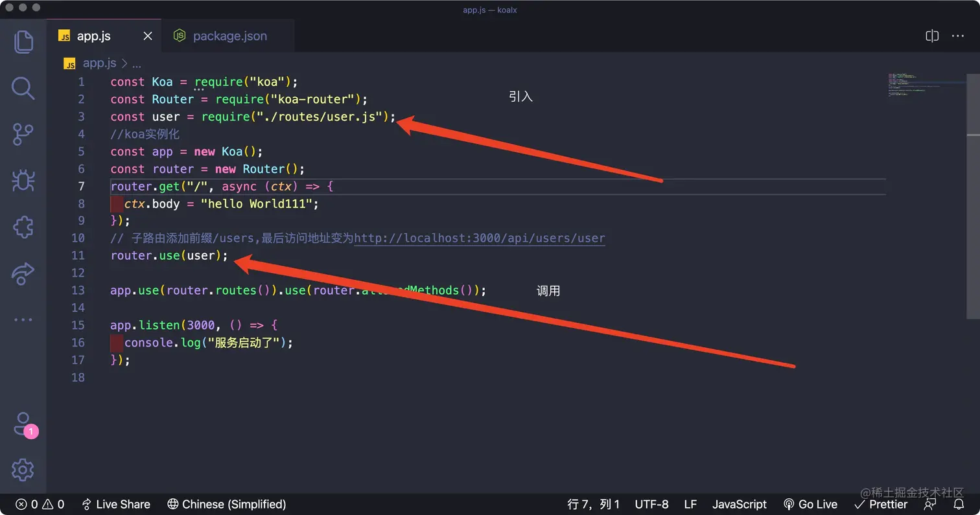
Task: Click line number 11 in the gutter
Action: point(78,255)
